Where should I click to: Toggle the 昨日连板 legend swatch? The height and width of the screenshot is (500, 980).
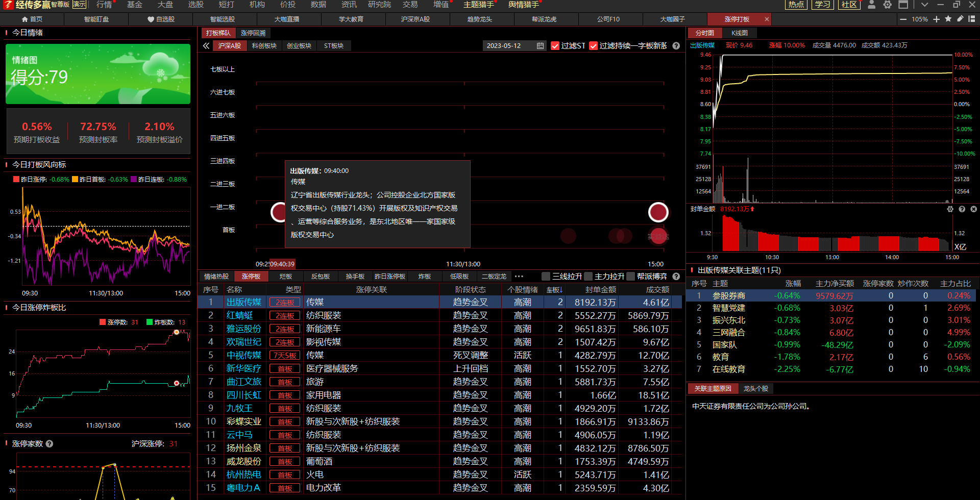(x=134, y=180)
